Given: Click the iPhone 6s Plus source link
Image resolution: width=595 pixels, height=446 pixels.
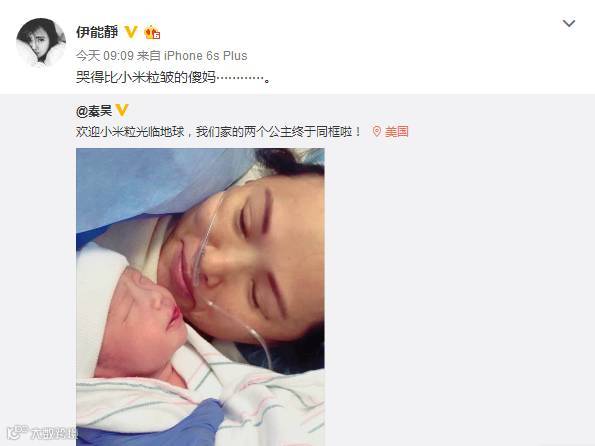Looking at the screenshot, I should pyautogui.click(x=206, y=56).
